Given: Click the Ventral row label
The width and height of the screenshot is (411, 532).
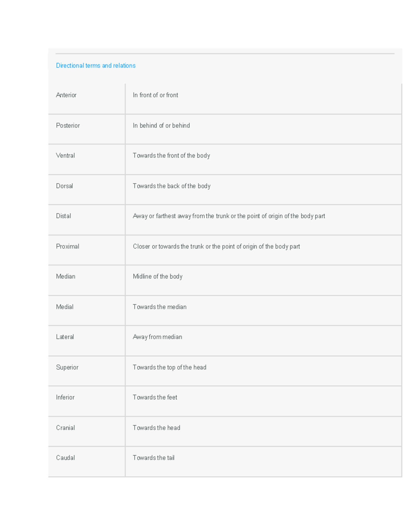Looking at the screenshot, I should [x=65, y=156].
